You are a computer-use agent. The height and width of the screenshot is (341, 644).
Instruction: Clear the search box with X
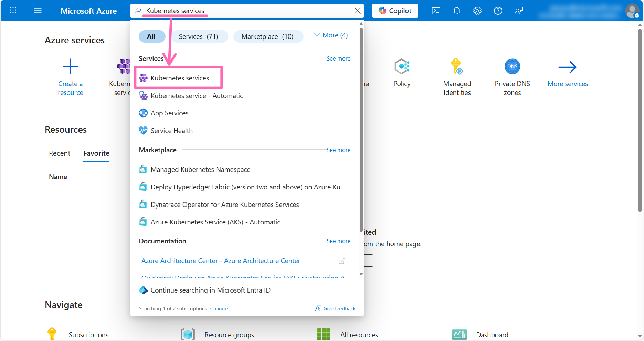[358, 11]
